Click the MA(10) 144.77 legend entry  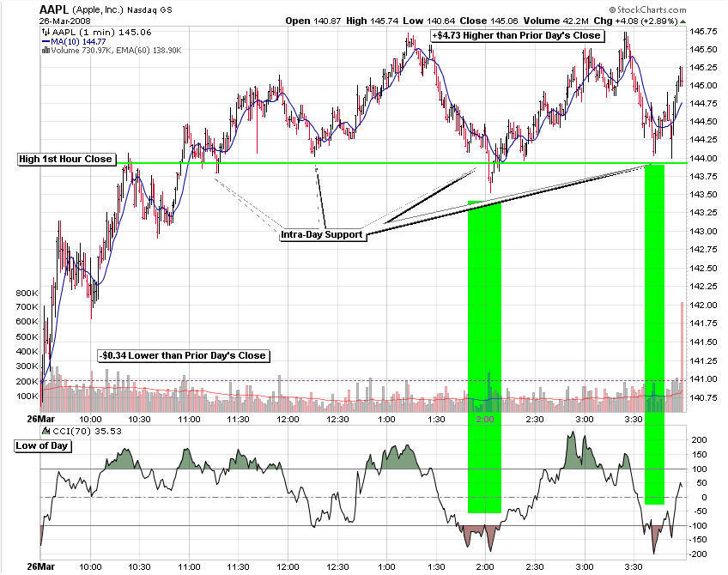click(78, 41)
